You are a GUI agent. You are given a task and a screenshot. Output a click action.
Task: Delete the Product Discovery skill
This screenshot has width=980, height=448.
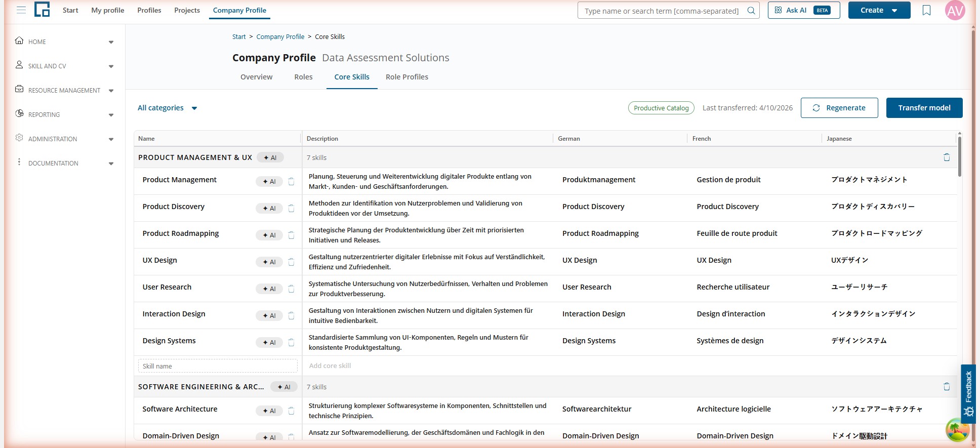291,208
